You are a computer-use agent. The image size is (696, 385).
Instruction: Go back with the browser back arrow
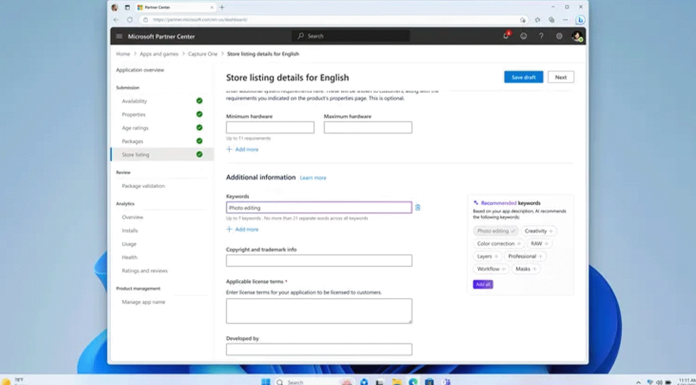pyautogui.click(x=116, y=20)
